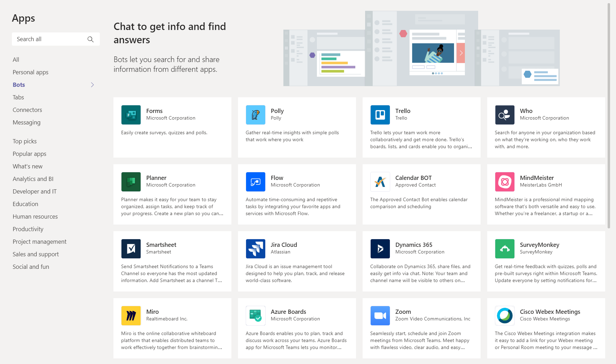Click the search magnifier icon
This screenshot has width=616, height=364.
90,39
